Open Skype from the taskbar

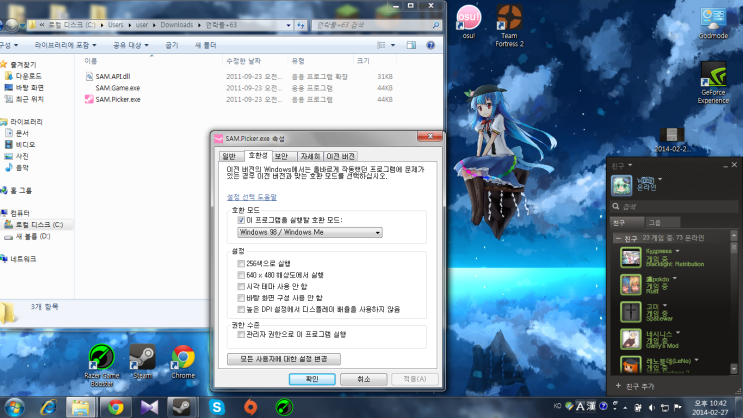(217, 408)
